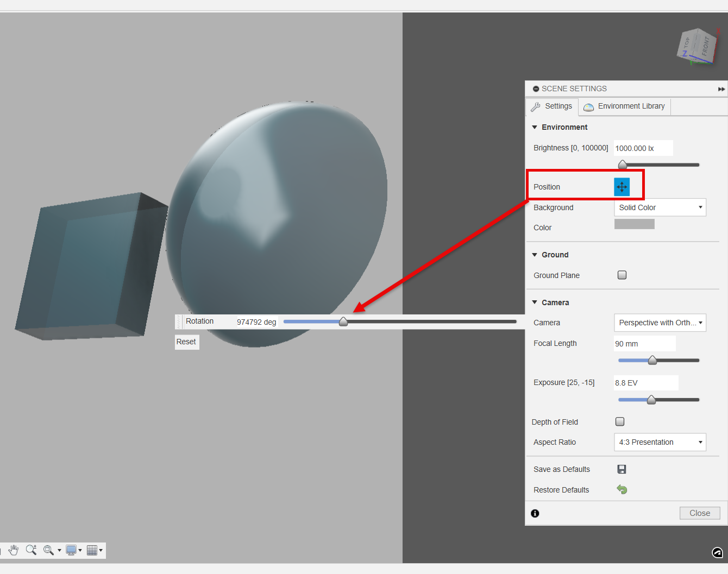Click the Display Settings monitor icon
Viewport: 728px width, 574px height.
click(x=72, y=550)
